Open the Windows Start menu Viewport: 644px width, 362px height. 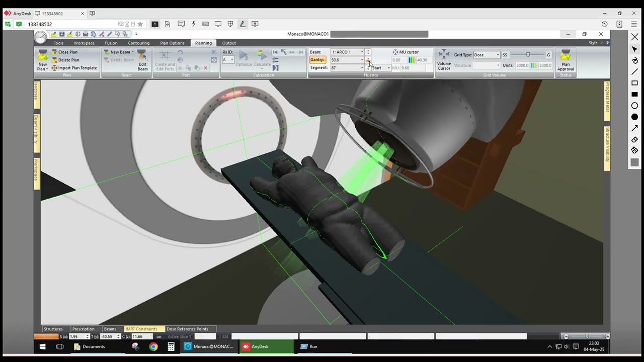(x=42, y=346)
